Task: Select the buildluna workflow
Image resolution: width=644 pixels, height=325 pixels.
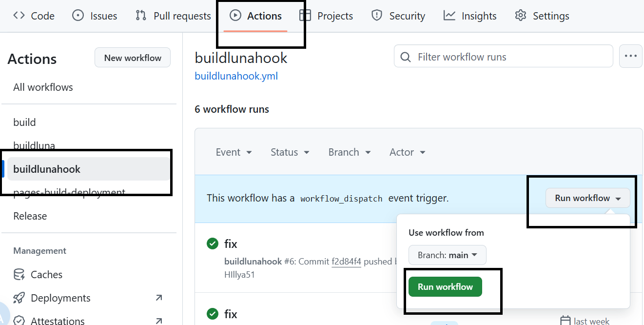Action: click(x=34, y=146)
